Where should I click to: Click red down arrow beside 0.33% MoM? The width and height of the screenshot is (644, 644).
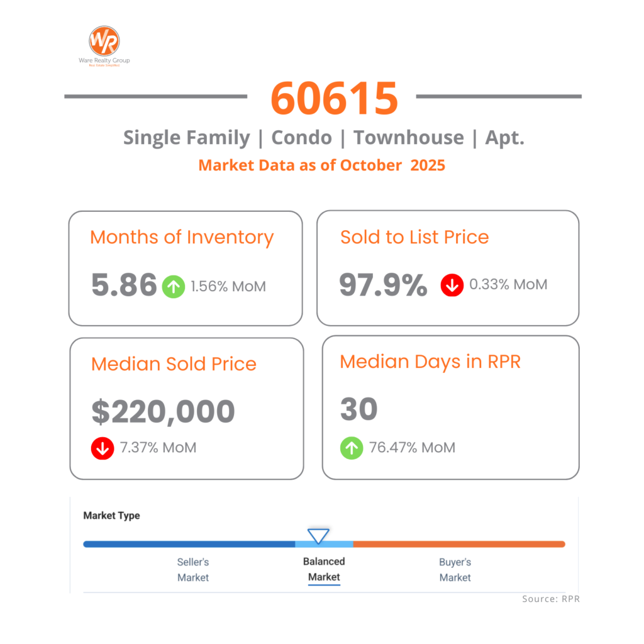point(452,285)
